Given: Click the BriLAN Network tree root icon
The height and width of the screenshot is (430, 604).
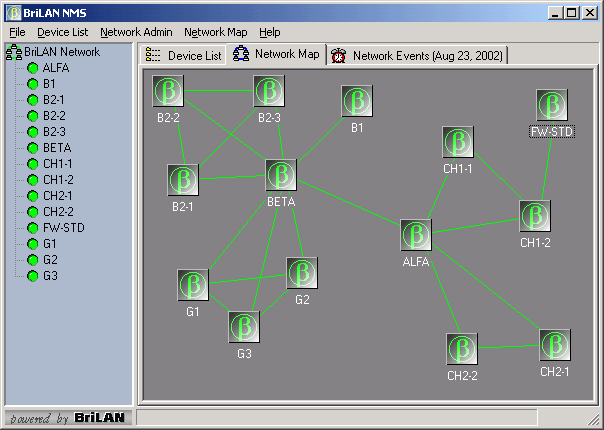Looking at the screenshot, I should point(14,52).
